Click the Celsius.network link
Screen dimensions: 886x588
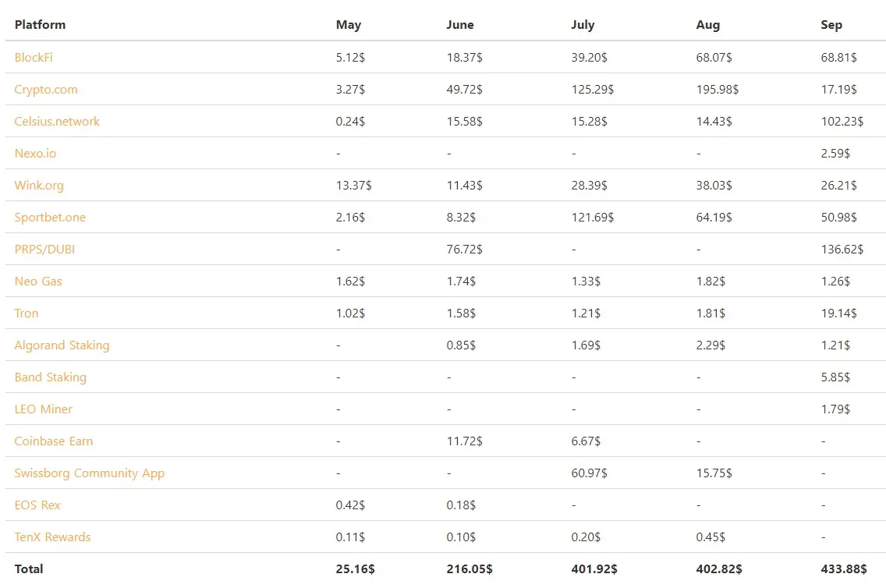pyautogui.click(x=57, y=122)
